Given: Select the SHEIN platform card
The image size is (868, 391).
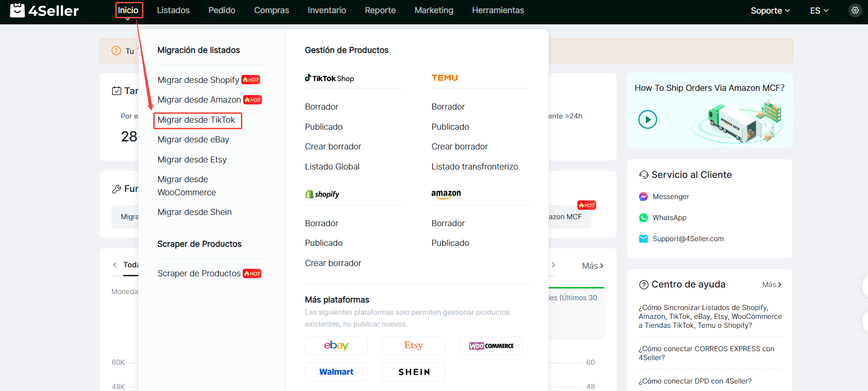Looking at the screenshot, I should [x=413, y=372].
